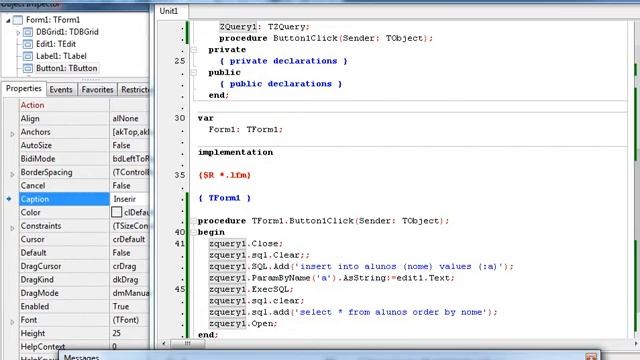The width and height of the screenshot is (640, 360).
Task: Switch to the Events tab
Action: point(61,89)
